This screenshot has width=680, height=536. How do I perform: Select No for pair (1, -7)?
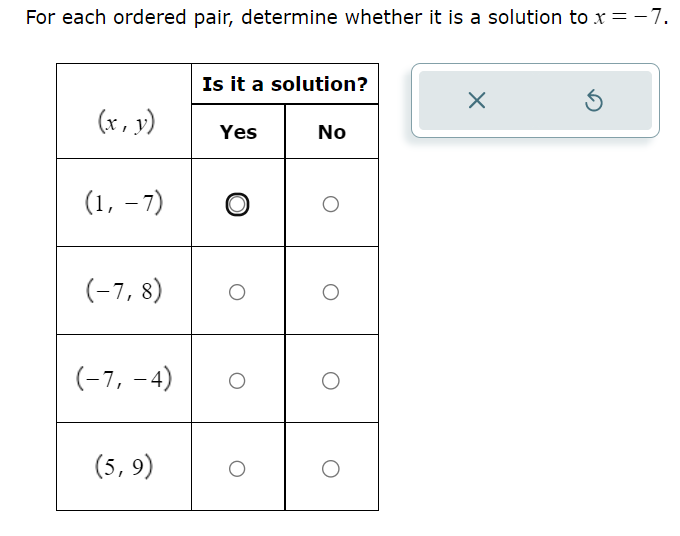click(x=330, y=204)
